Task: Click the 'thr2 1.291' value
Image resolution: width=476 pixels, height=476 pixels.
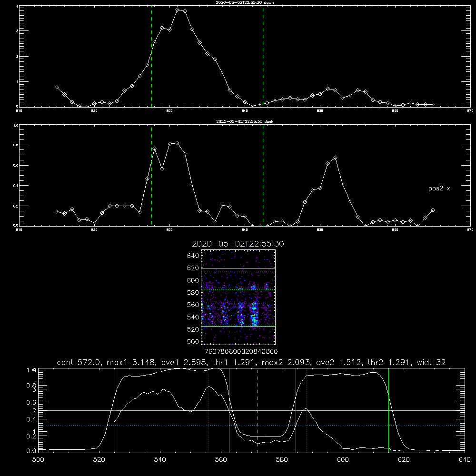Action: pos(389,362)
